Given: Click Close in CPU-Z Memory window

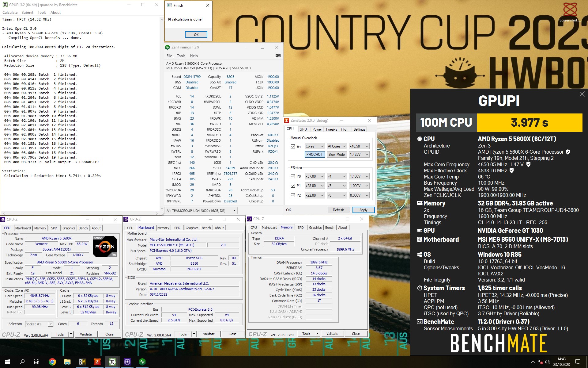Looking at the screenshot, I should pos(356,334).
